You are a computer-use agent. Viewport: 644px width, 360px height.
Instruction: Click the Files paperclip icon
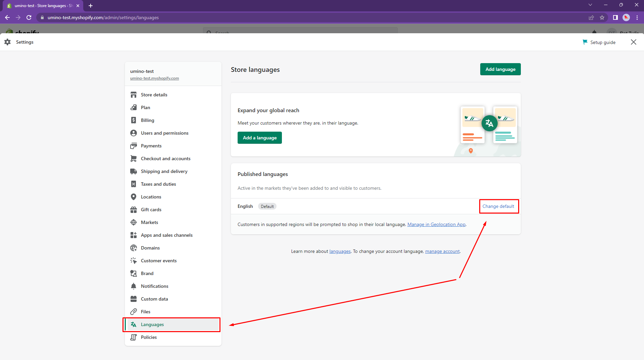[x=134, y=312]
